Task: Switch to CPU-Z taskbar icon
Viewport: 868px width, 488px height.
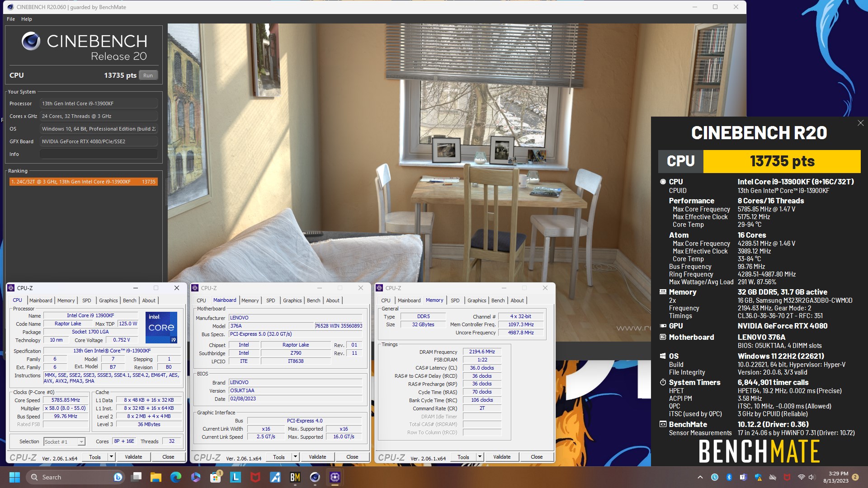Action: (335, 477)
